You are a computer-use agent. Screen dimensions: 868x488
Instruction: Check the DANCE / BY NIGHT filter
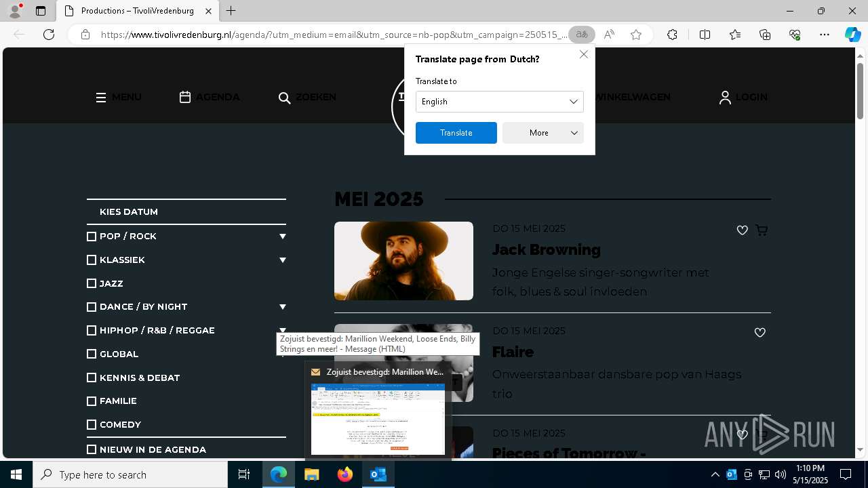point(92,307)
